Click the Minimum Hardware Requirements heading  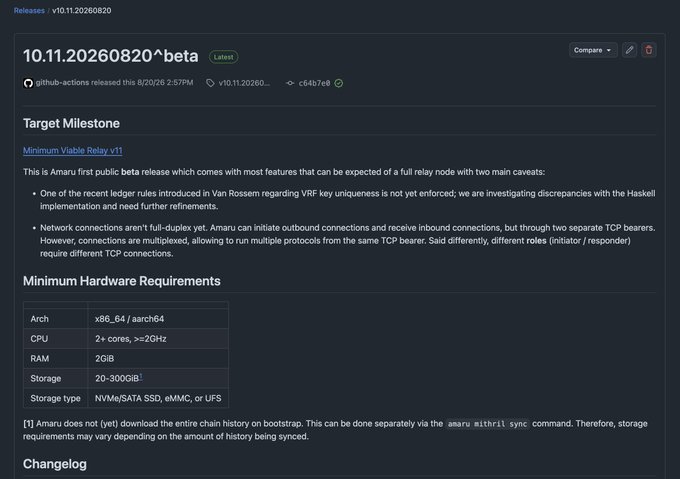[x=121, y=281]
